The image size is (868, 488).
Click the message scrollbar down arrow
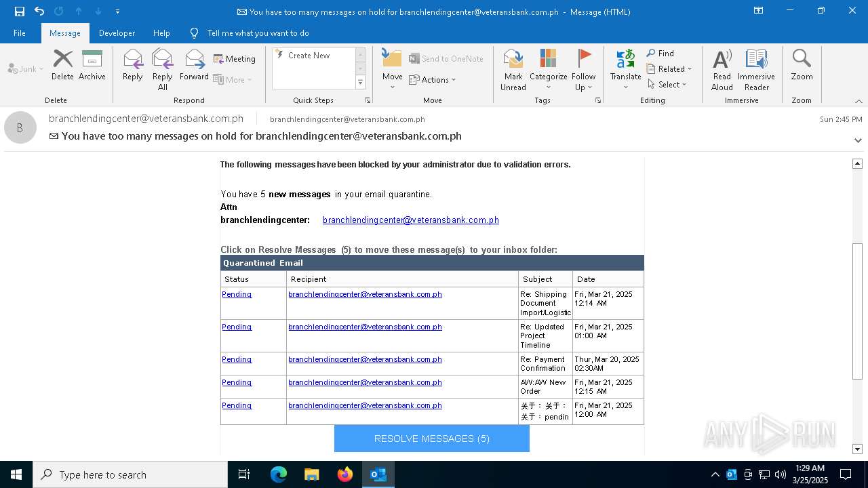point(857,449)
